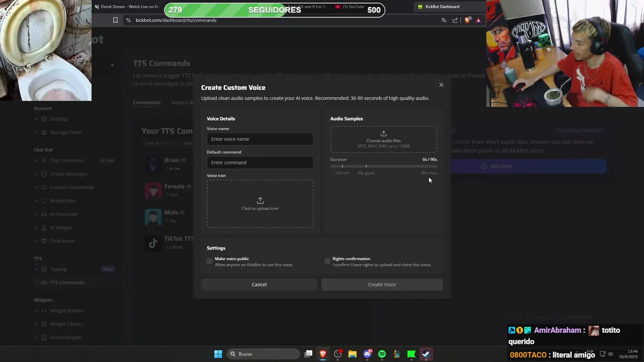Open Saved Widgets in the sidebar
This screenshot has width=644, height=362.
click(x=66, y=337)
